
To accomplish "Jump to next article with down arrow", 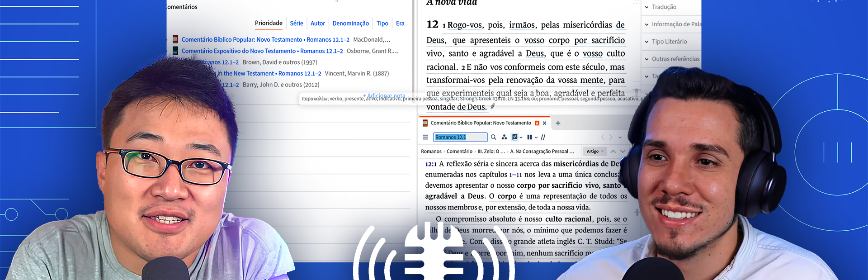I will point(623,151).
